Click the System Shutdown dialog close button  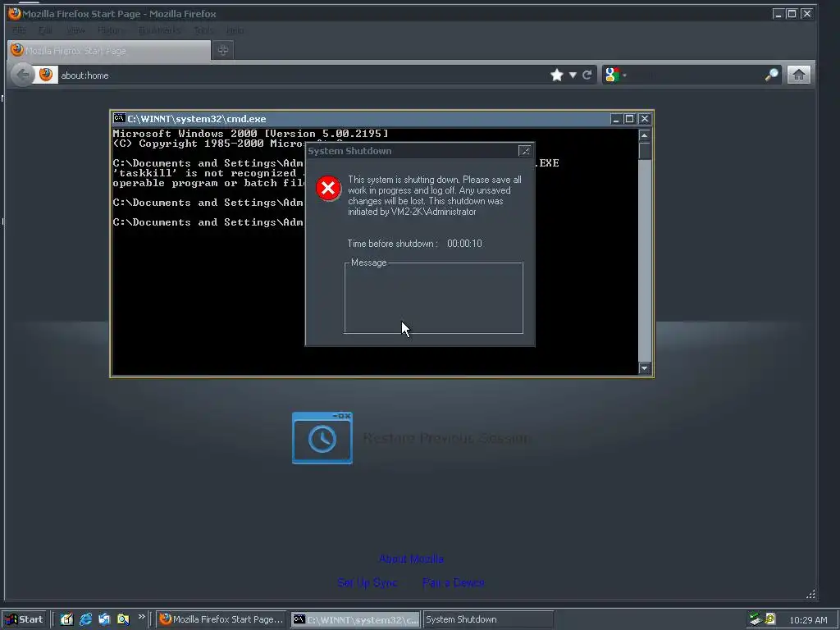pyautogui.click(x=524, y=151)
